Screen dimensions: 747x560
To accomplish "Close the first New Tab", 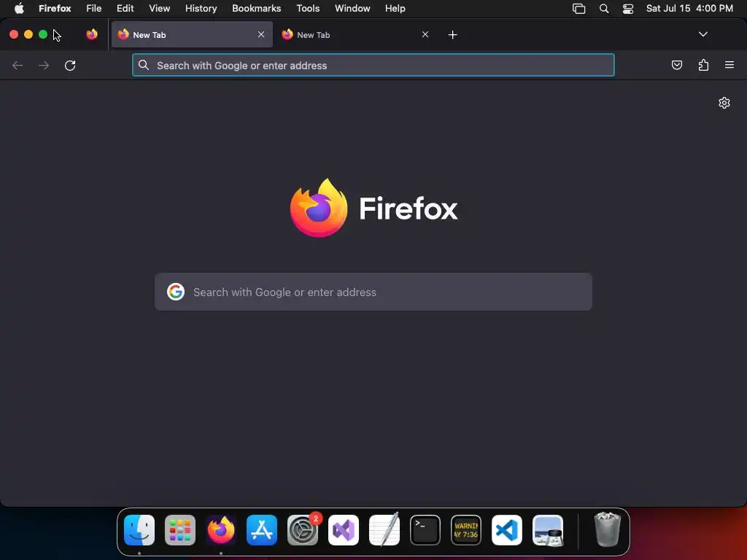I will [x=261, y=34].
